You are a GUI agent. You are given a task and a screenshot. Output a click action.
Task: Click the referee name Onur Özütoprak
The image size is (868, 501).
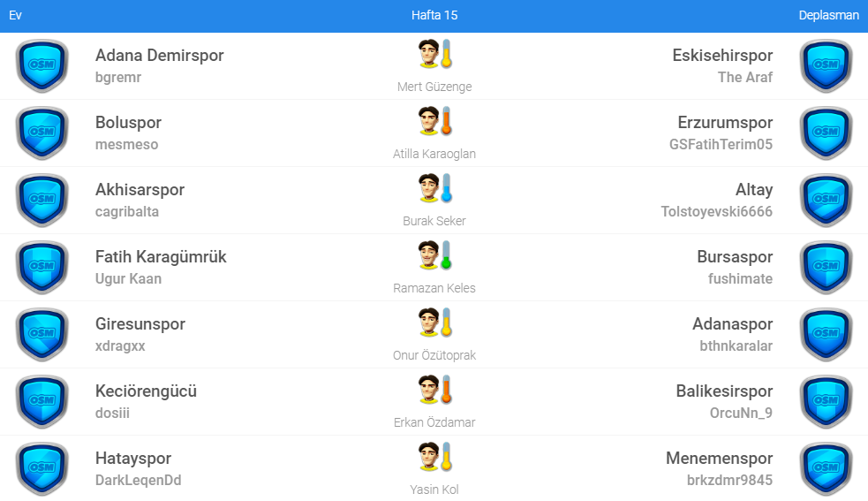434,355
